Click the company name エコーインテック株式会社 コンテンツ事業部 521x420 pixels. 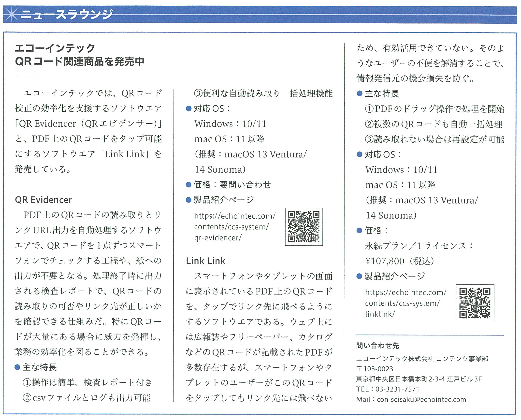tap(422, 359)
